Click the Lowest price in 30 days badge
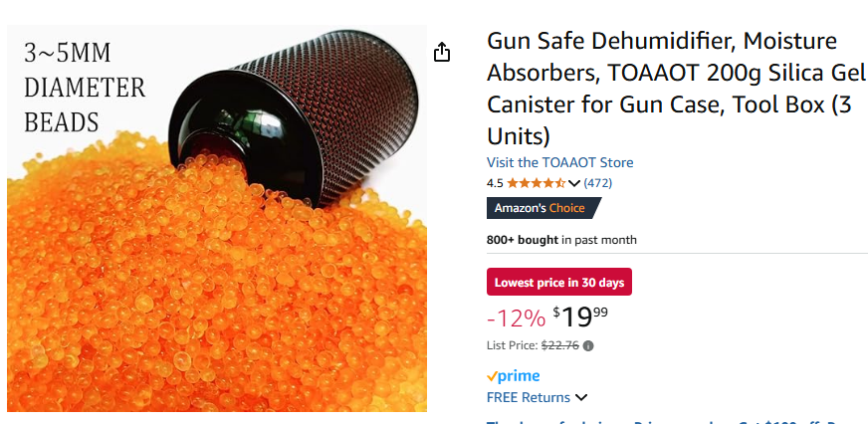Image resolution: width=868 pixels, height=424 pixels. [x=559, y=283]
